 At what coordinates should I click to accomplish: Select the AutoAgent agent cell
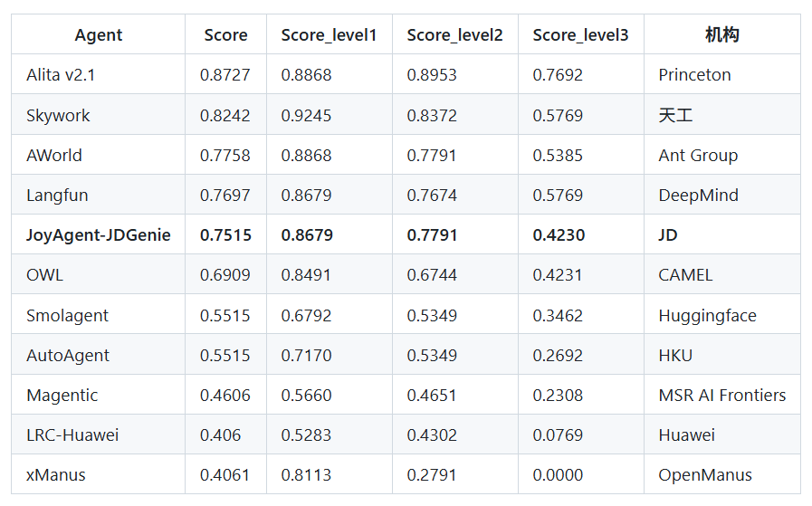(99, 354)
